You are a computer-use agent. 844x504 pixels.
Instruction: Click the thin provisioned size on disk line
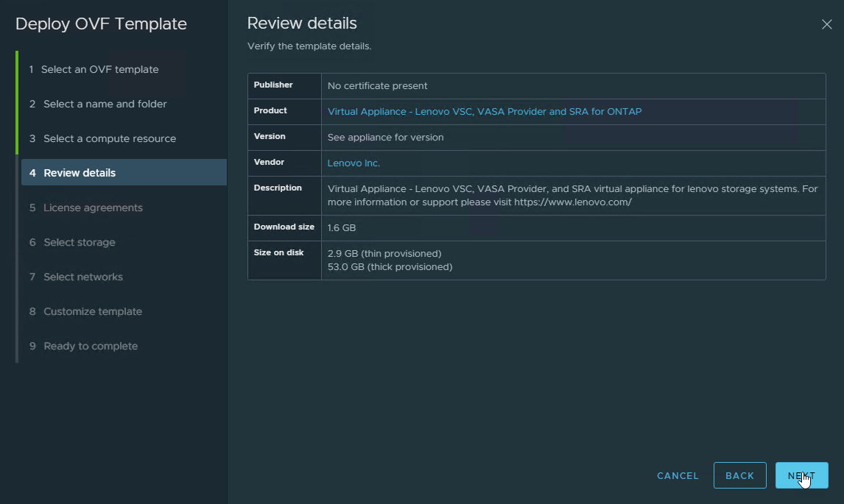(384, 253)
